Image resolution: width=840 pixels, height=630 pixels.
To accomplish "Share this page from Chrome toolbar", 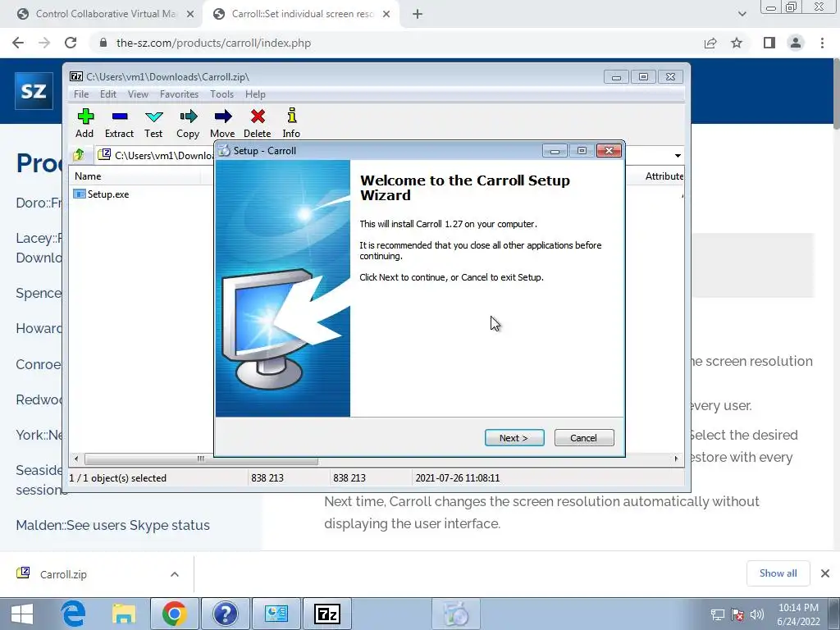I will (710, 43).
